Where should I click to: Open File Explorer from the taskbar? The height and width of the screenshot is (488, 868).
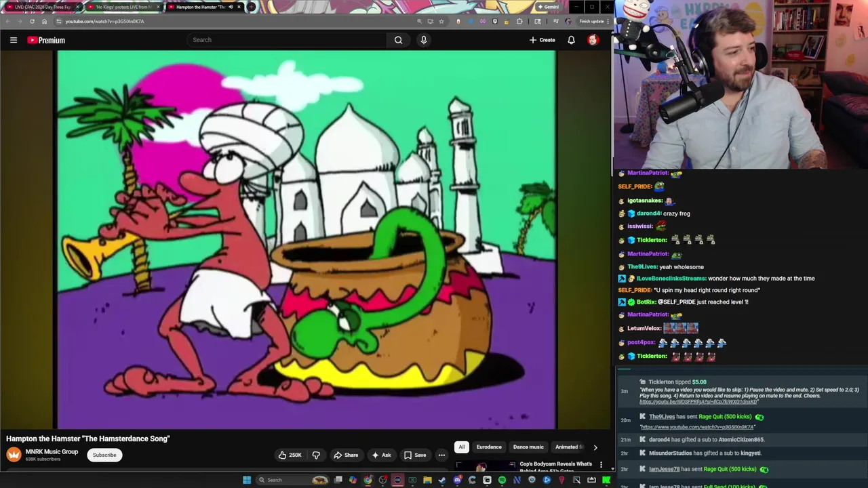(427, 480)
